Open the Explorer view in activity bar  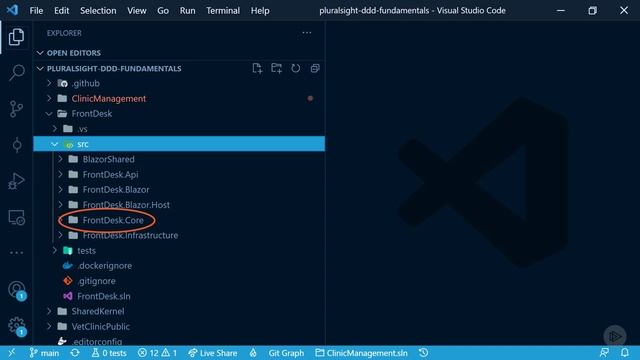pyautogui.click(x=16, y=37)
